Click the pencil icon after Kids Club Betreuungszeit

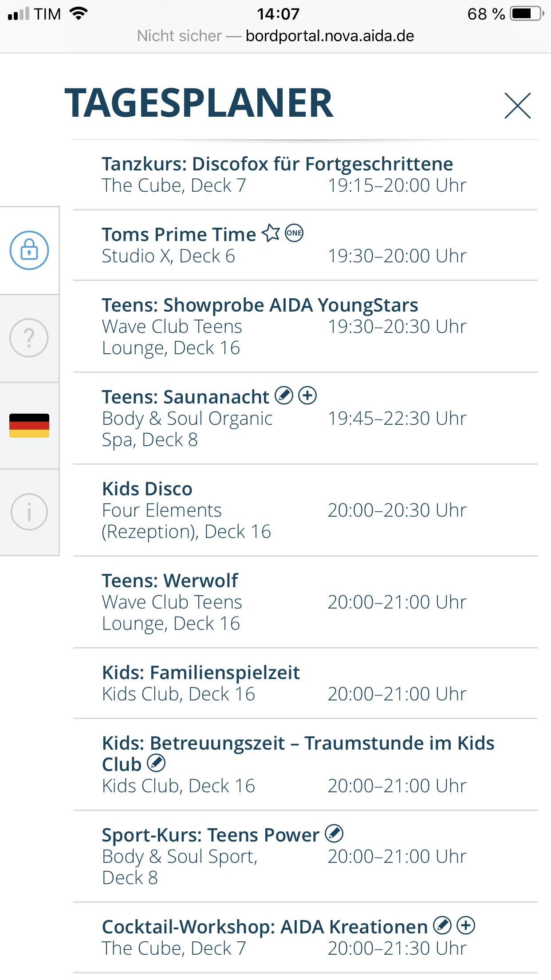point(156,763)
